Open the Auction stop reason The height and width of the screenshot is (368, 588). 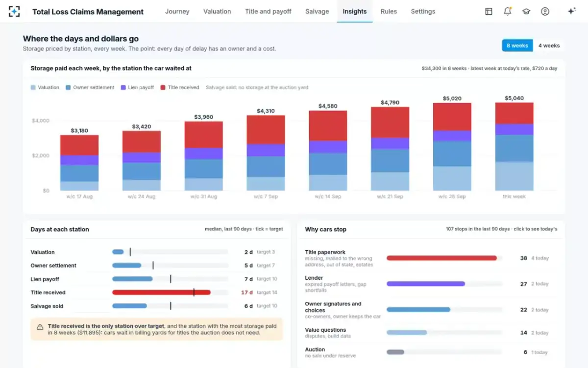[x=431, y=352]
